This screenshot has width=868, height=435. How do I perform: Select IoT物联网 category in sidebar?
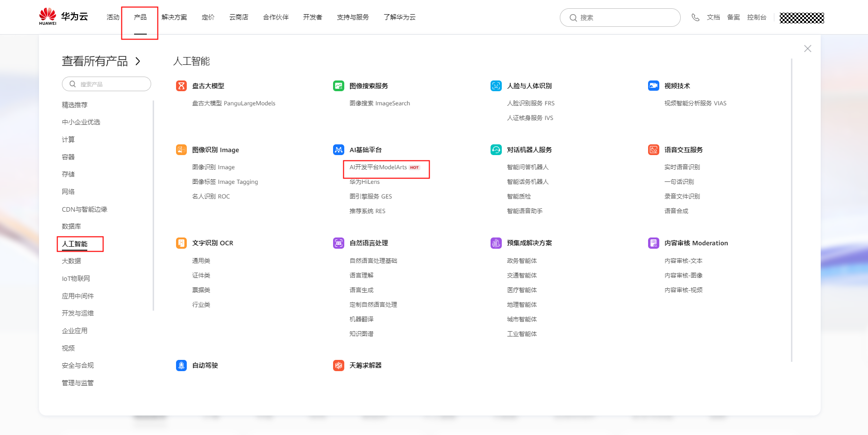[76, 278]
